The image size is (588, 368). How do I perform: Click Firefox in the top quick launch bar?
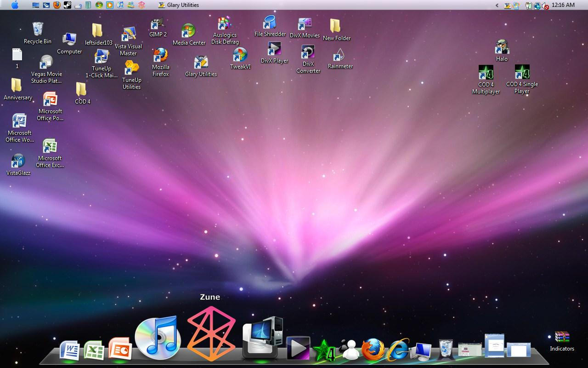click(57, 5)
